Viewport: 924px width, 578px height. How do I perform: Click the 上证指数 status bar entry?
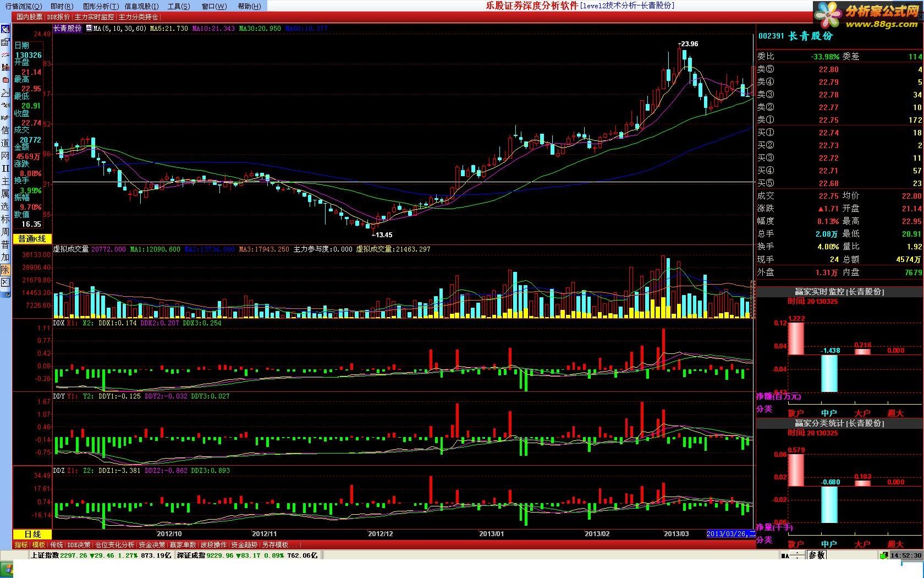101,555
